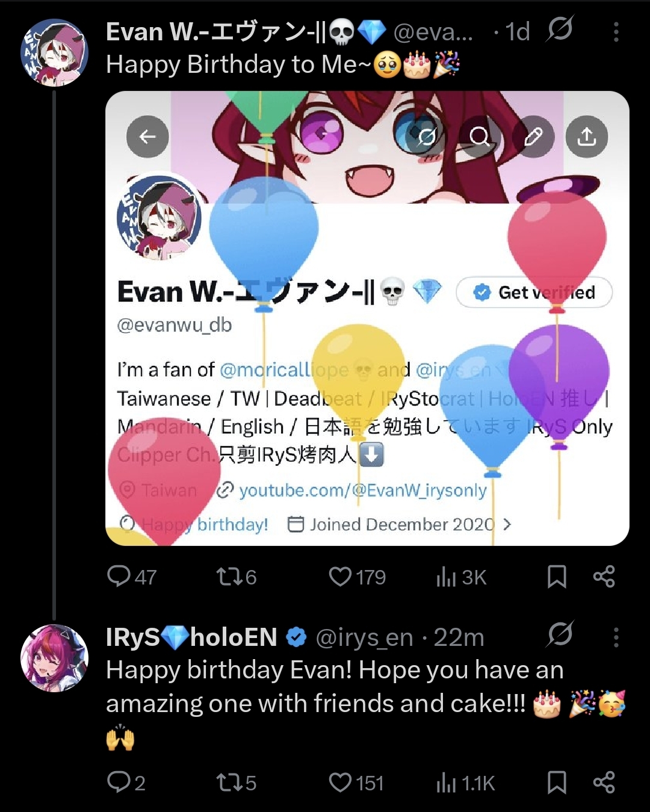Reply to IRyS's birthday message
Image resolution: width=650 pixels, height=812 pixels.
(126, 783)
